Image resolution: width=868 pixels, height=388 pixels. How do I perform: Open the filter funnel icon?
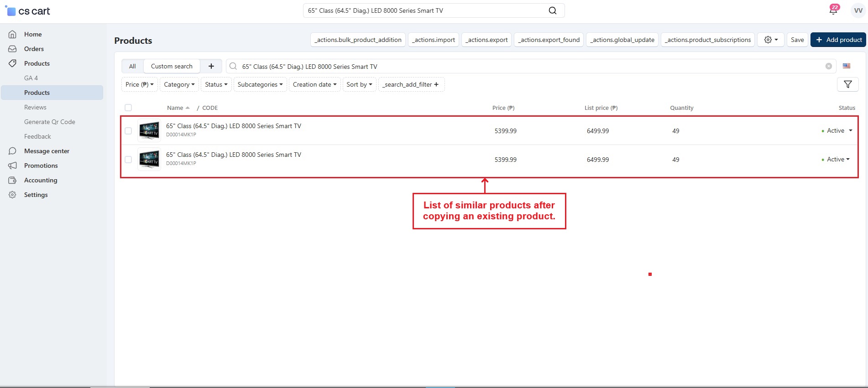(847, 84)
